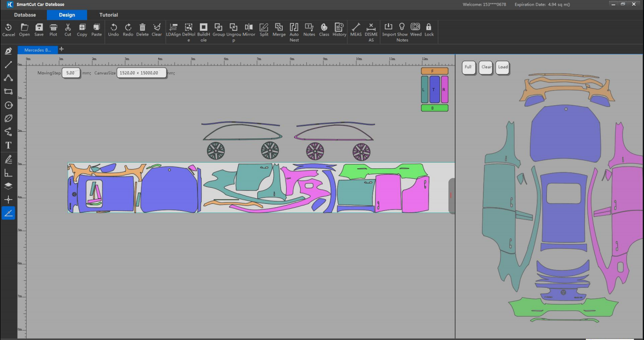
Task: Click the MovingStep value field
Action: [71, 73]
